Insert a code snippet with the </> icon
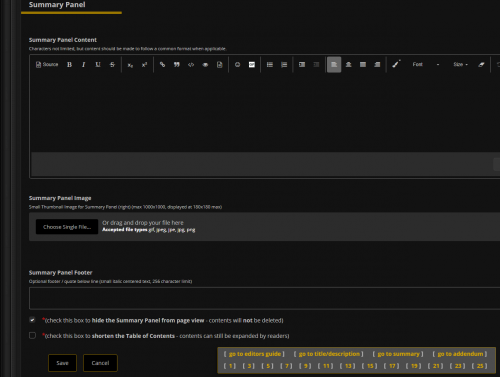 point(191,65)
